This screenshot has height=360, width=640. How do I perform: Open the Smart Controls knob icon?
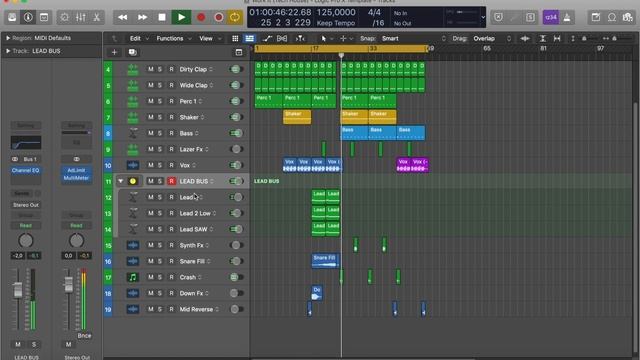point(64,17)
